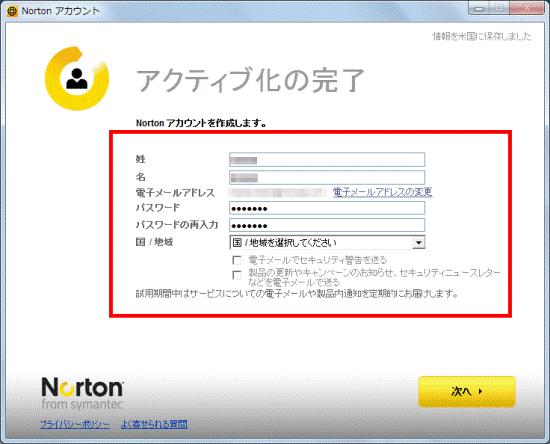Image resolution: width=550 pixels, height=444 pixels.
Task: Click the blurred email address text
Action: (x=277, y=193)
